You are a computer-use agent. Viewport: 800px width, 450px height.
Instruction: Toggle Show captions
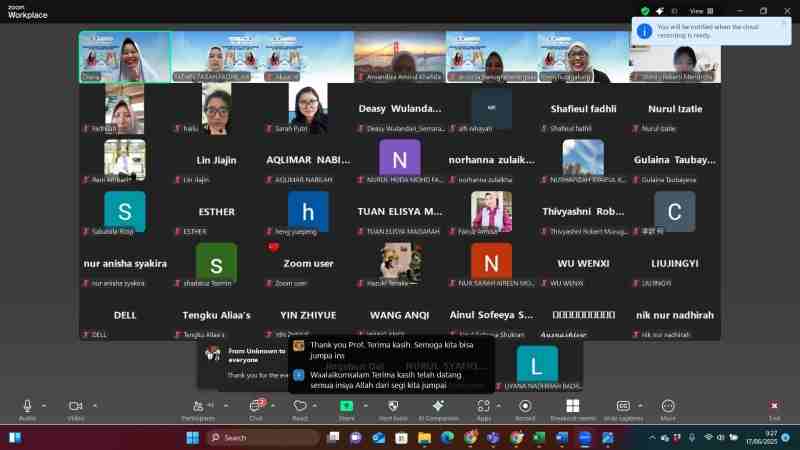[623, 408]
